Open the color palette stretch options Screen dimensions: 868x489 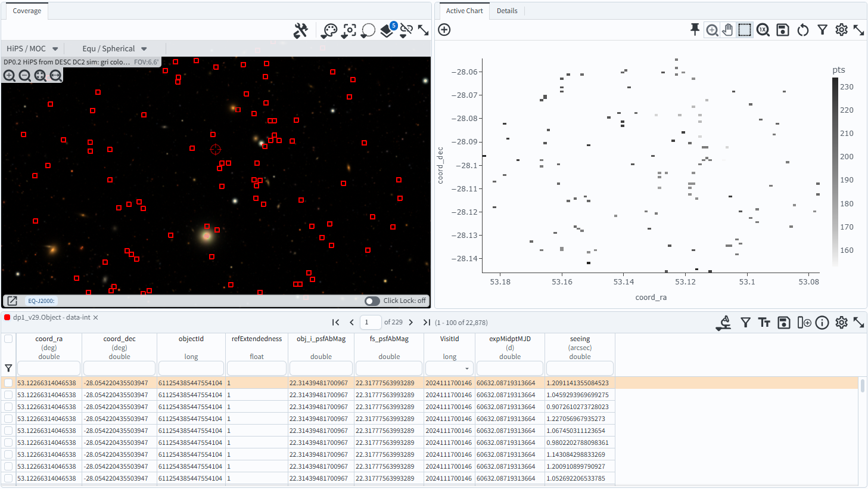coord(329,30)
